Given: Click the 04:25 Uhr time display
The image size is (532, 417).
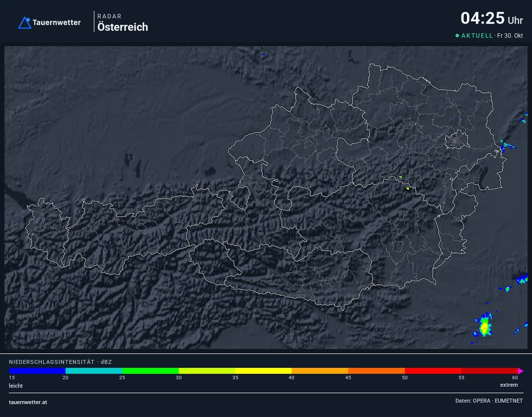Looking at the screenshot, I should coord(492,18).
